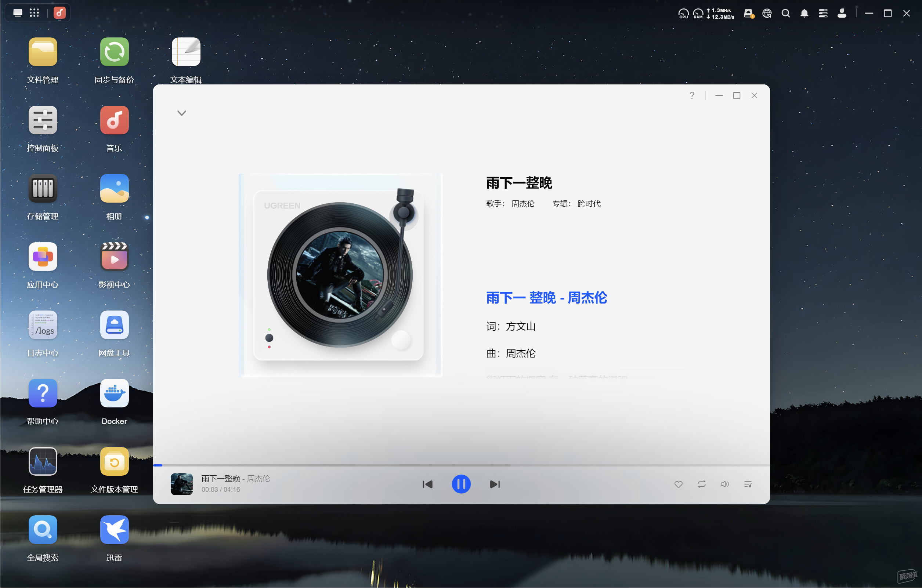Open the 文件管理 desktop app
This screenshot has height=588, width=922.
click(x=43, y=52)
